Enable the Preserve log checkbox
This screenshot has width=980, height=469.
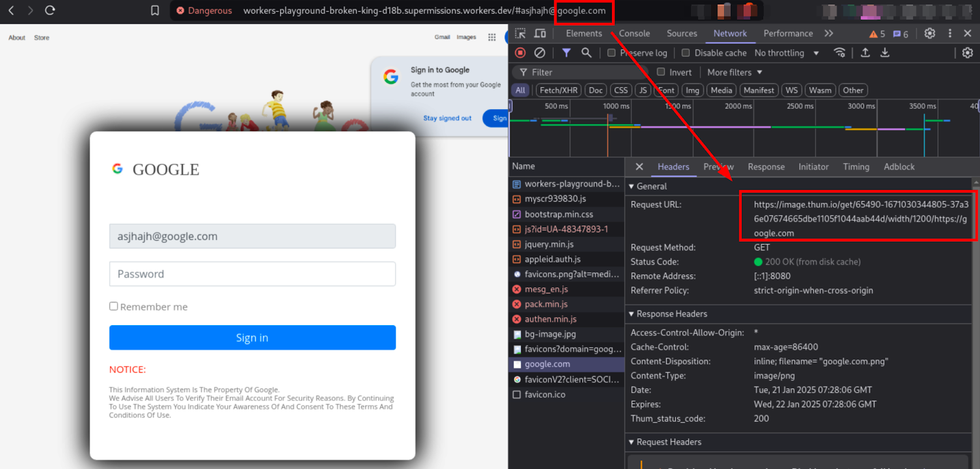[611, 53]
